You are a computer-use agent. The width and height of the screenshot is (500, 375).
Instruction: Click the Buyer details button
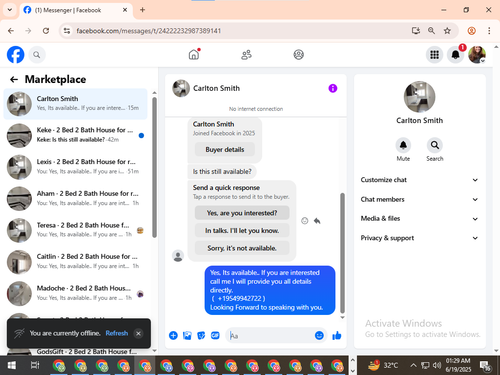click(225, 149)
